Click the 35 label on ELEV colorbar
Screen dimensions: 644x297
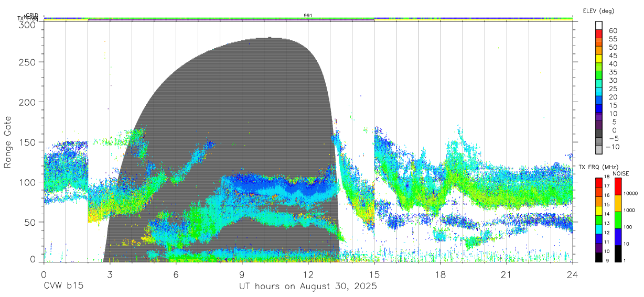613,72
